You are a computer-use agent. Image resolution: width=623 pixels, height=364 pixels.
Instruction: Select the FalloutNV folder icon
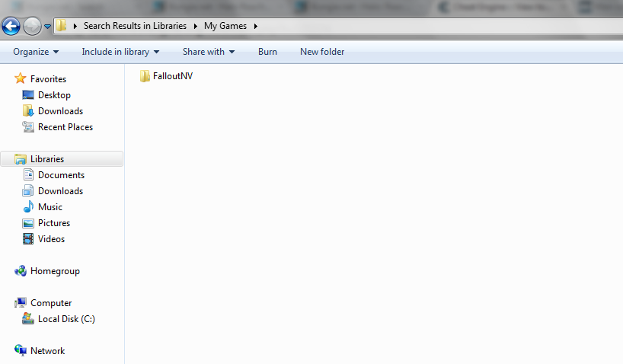tap(145, 76)
